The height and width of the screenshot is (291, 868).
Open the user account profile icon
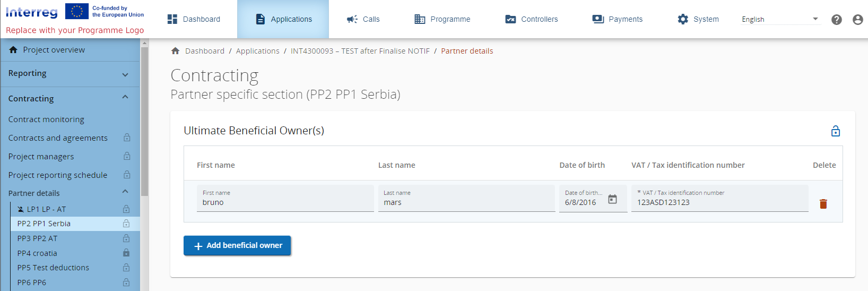(x=858, y=20)
